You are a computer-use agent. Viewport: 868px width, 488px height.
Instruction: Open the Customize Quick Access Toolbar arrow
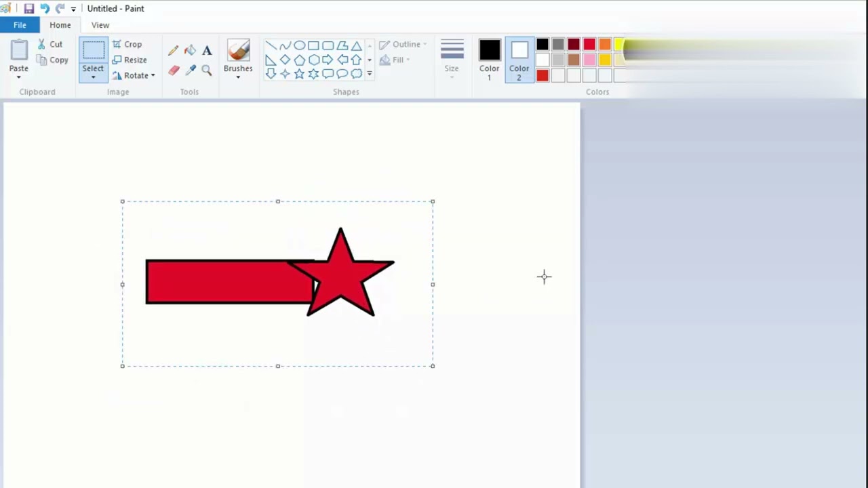(73, 9)
